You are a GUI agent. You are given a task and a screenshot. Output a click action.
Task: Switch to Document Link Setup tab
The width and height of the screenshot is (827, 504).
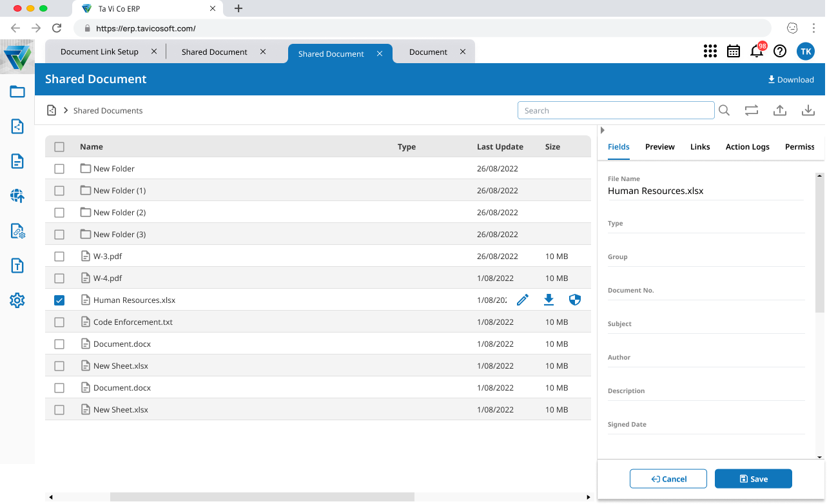[x=99, y=52]
